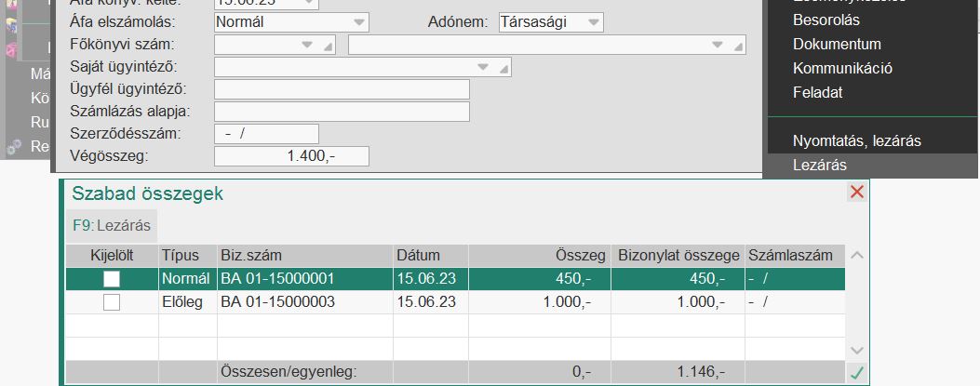Click the 'F9: Lezárás' button
Viewport: 980px width, 386px height.
112,225
